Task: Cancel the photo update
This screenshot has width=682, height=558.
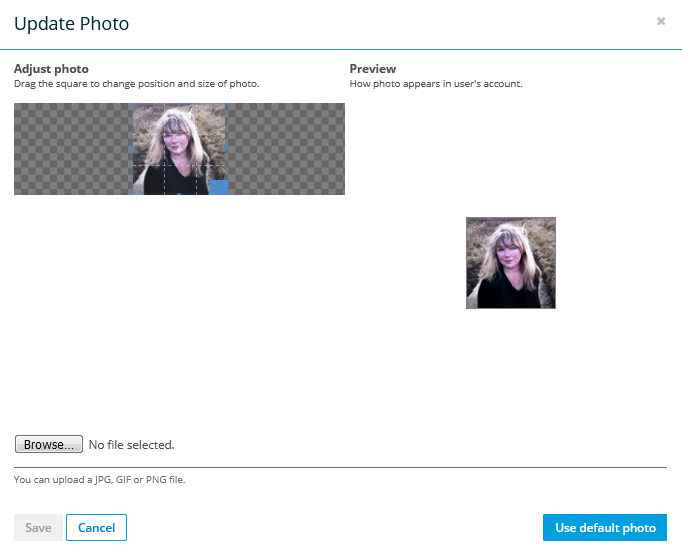Action: [x=97, y=527]
